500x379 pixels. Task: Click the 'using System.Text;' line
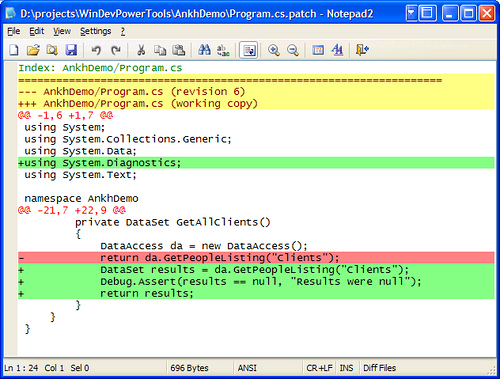pos(80,175)
